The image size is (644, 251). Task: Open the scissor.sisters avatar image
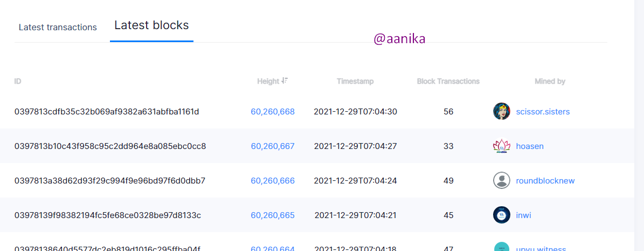coord(502,112)
